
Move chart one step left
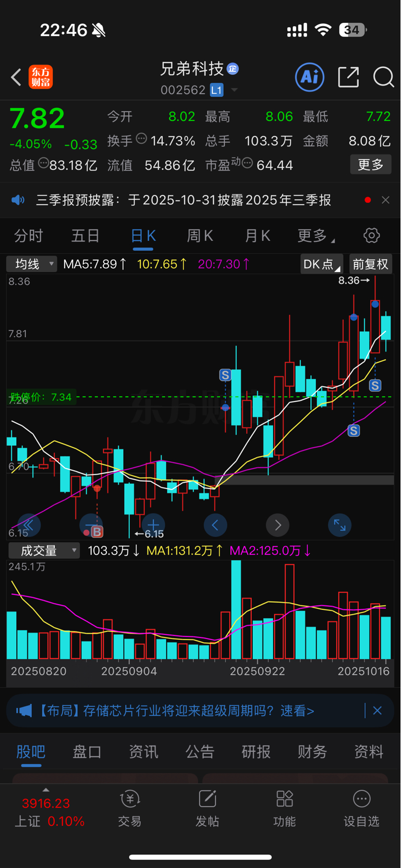click(215, 525)
